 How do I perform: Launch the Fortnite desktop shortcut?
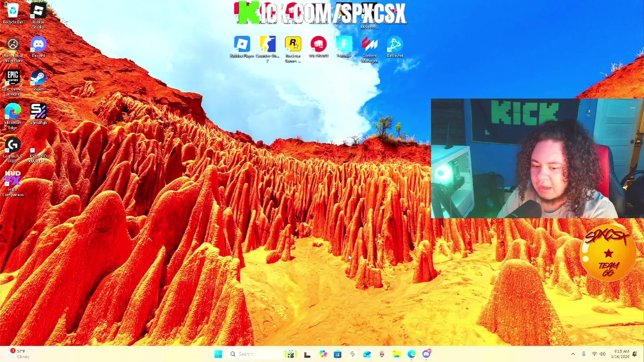[344, 47]
